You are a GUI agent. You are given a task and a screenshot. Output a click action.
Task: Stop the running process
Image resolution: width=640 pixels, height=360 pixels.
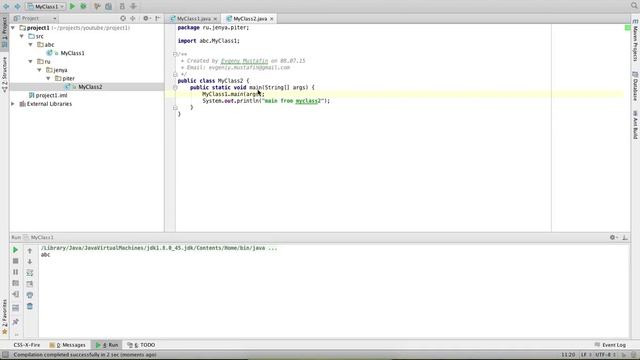tap(16, 261)
